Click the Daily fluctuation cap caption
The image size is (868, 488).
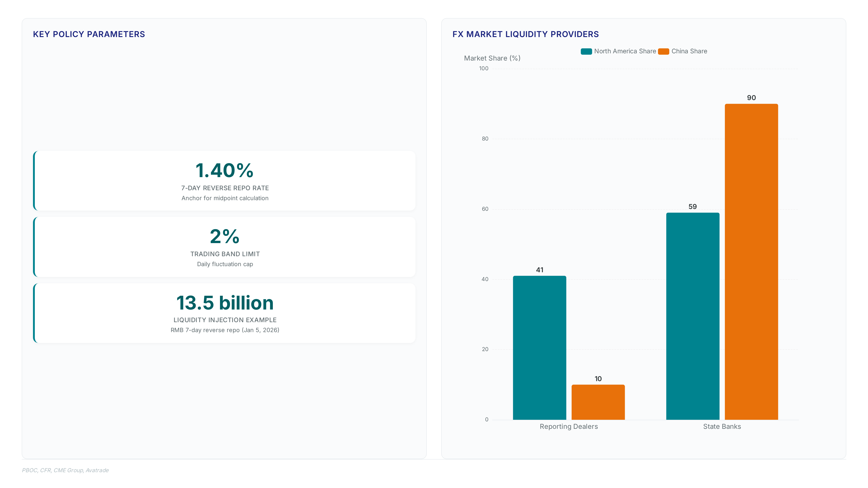[x=225, y=264]
